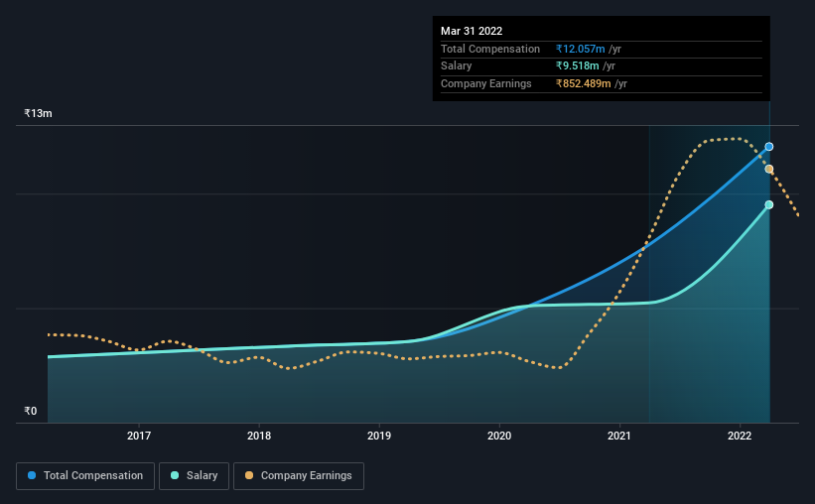Image resolution: width=815 pixels, height=504 pixels.
Task: Click the 2017 axis label
Action: coord(139,436)
